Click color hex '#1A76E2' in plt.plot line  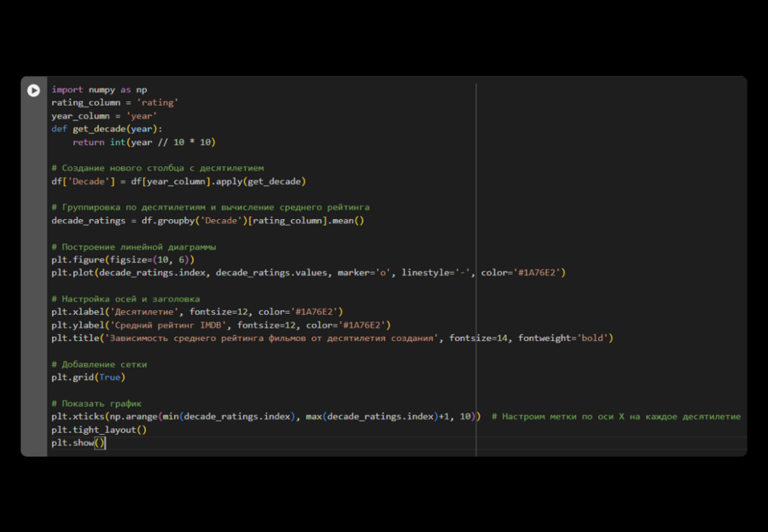(538, 273)
